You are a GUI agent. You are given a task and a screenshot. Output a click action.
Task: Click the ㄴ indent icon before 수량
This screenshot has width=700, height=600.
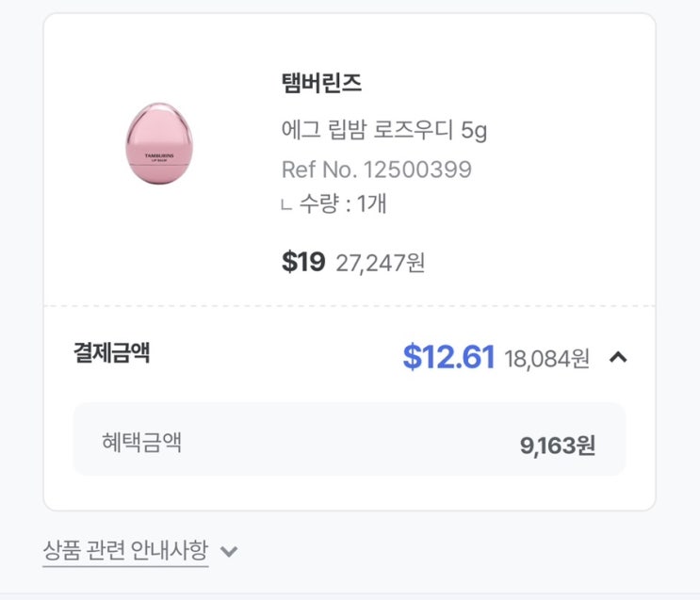(x=286, y=206)
